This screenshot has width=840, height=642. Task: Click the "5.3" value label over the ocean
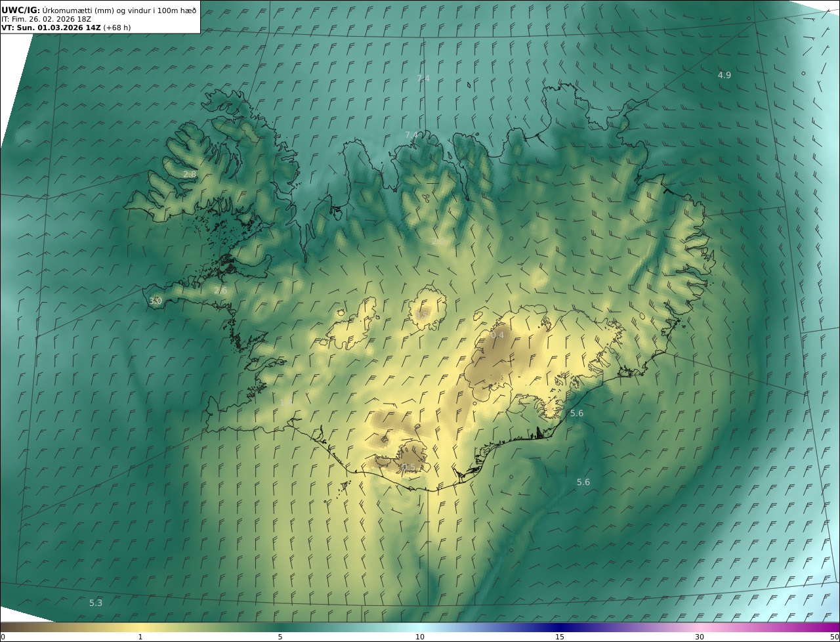coord(96,603)
